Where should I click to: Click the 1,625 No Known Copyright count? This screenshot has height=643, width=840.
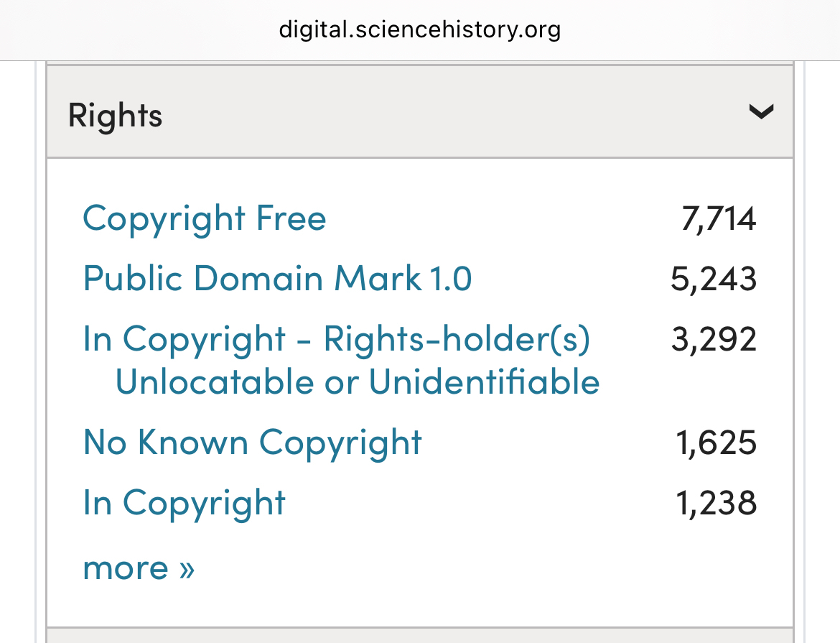coord(717,443)
